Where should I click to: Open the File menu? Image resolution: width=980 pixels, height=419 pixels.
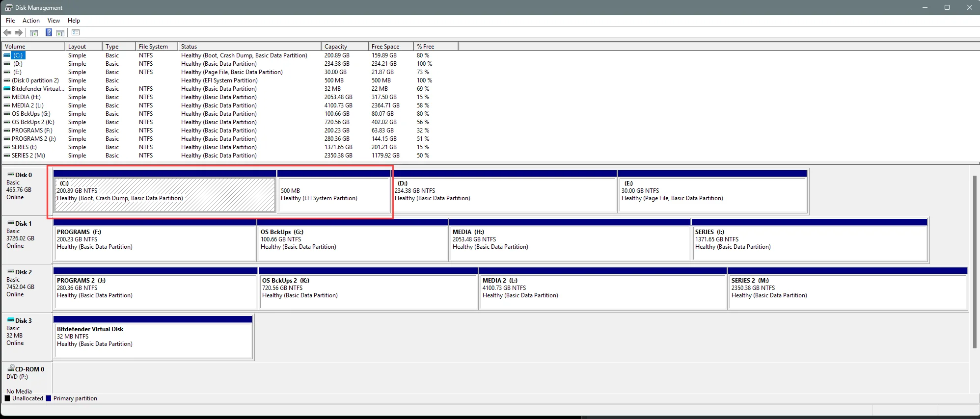pos(10,21)
